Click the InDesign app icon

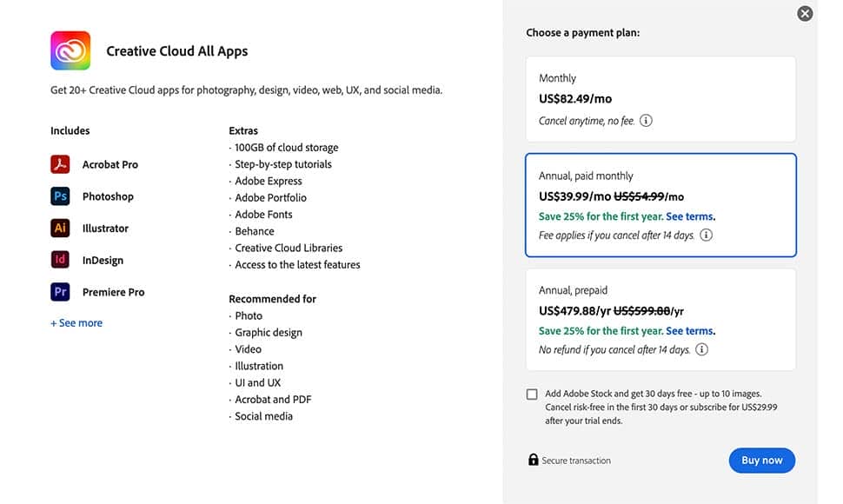60,260
